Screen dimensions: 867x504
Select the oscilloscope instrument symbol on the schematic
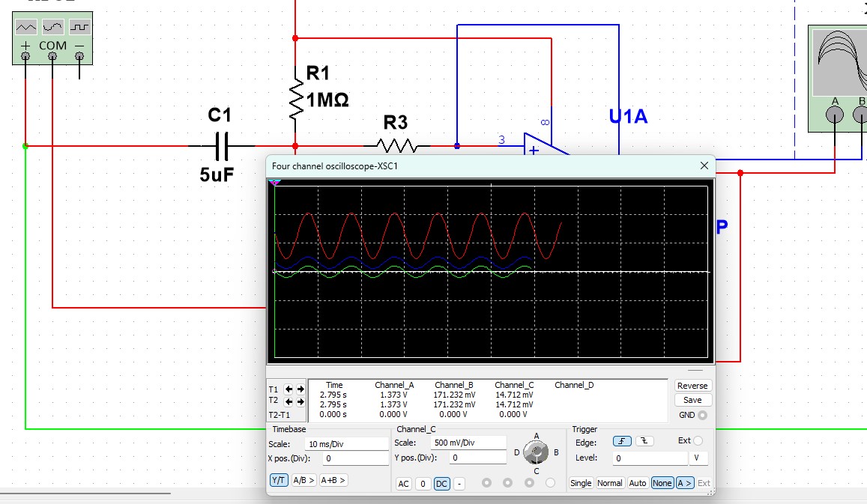click(837, 79)
